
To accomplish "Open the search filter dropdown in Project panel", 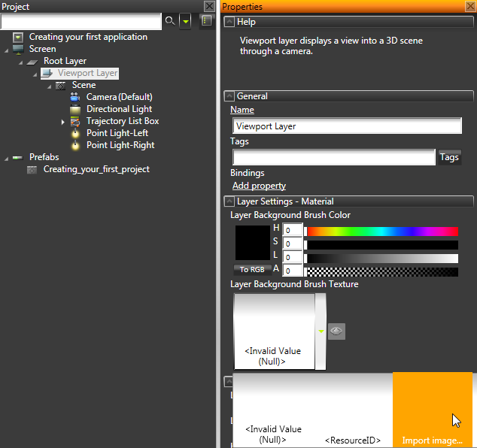I will 185,21.
